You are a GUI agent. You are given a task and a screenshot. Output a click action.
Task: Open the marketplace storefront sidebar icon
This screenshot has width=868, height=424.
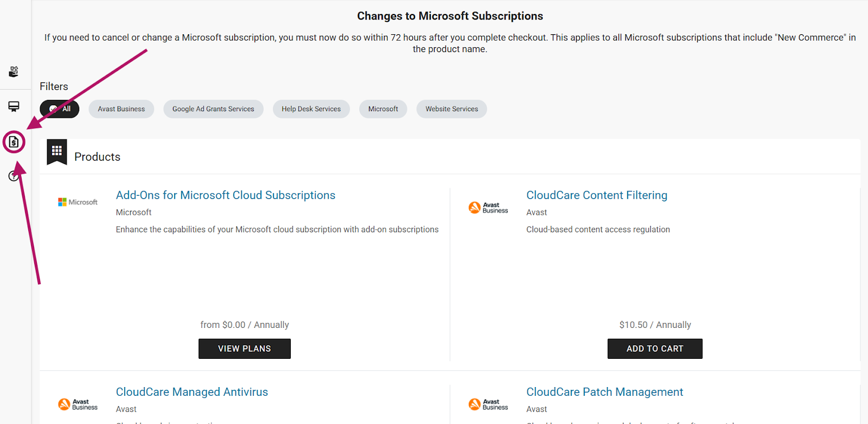tap(14, 106)
